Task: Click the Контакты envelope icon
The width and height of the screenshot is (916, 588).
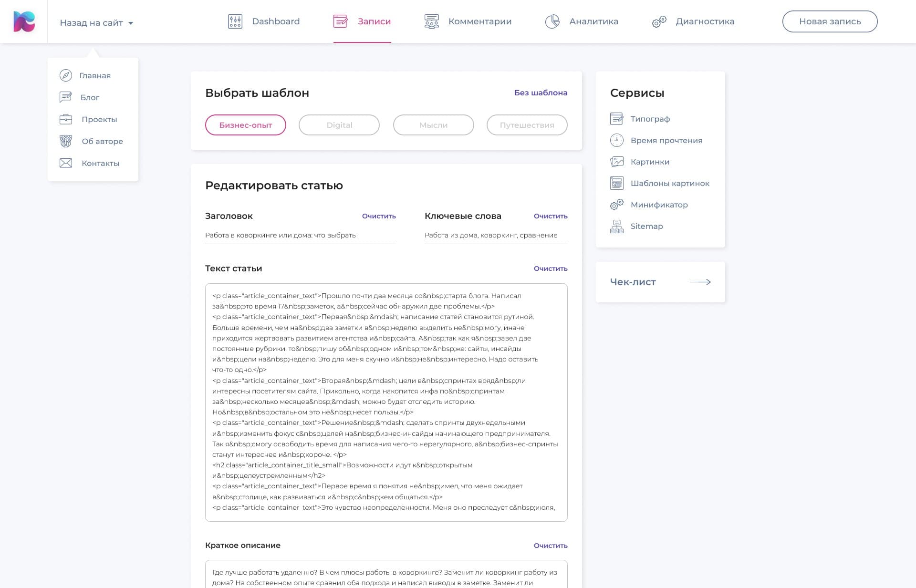Action: pos(66,163)
